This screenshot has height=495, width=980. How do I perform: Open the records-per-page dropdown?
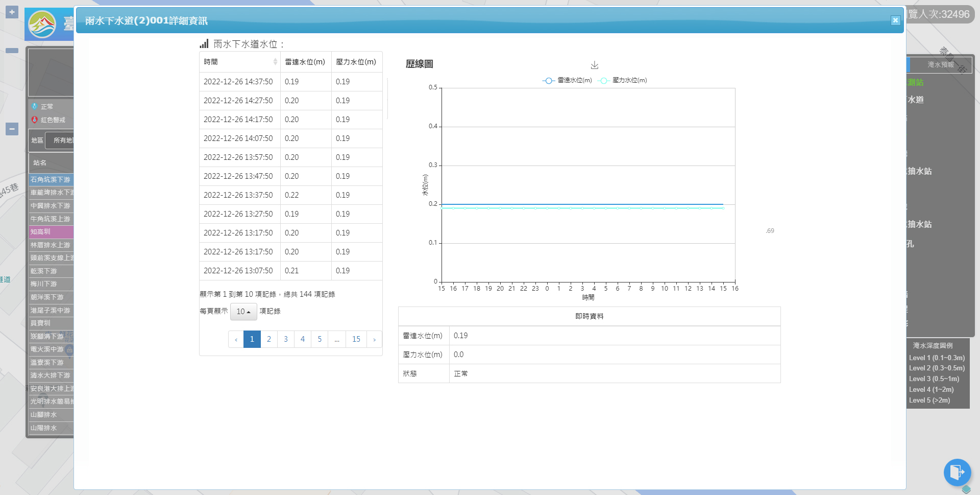coord(243,312)
